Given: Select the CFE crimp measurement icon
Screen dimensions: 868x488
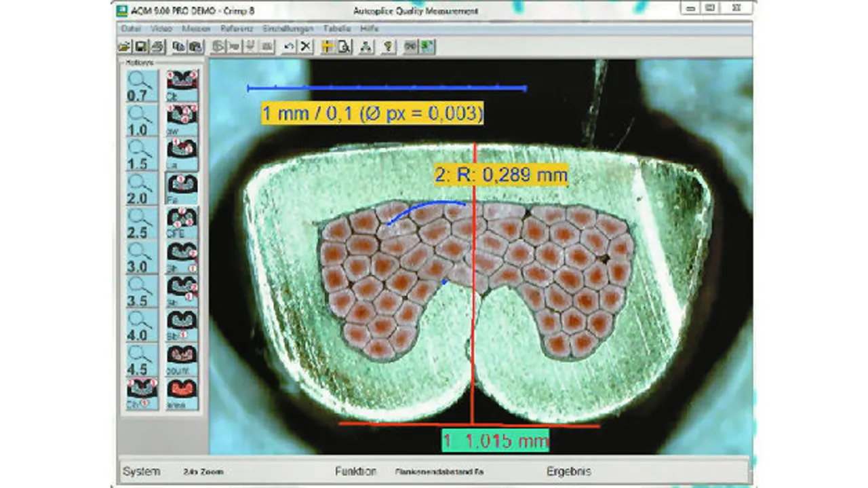Looking at the screenshot, I should click(x=182, y=222).
